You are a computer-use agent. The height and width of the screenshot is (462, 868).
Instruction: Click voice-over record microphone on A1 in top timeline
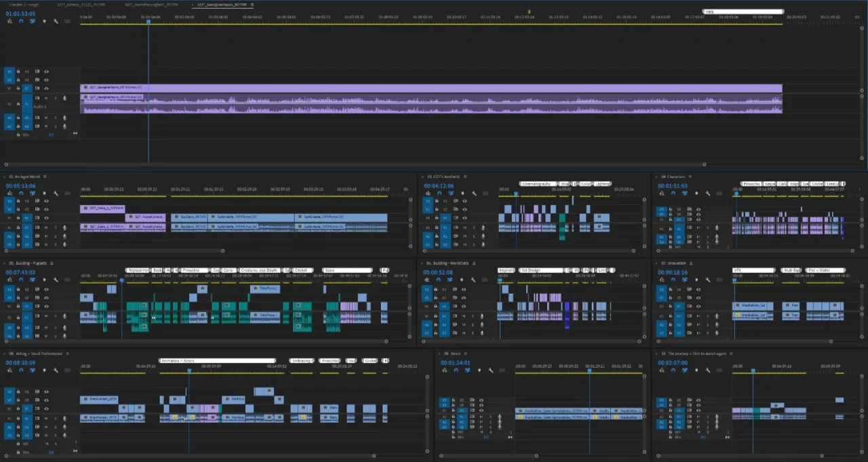[64, 100]
